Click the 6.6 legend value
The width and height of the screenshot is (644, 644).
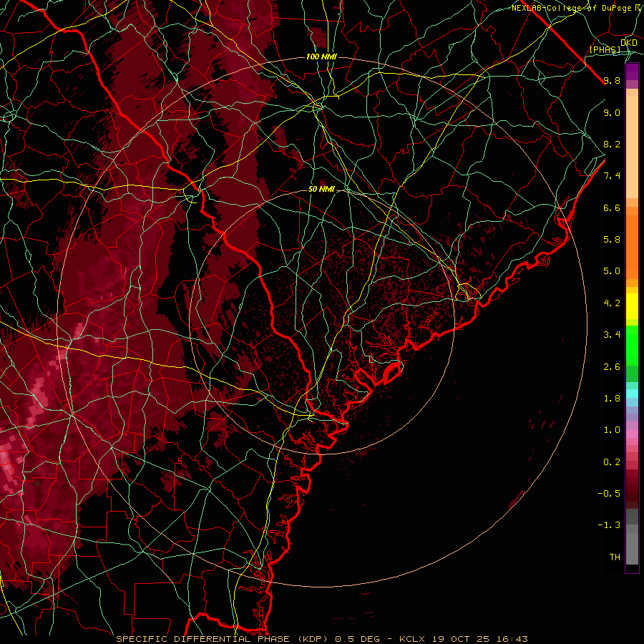[x=612, y=208]
